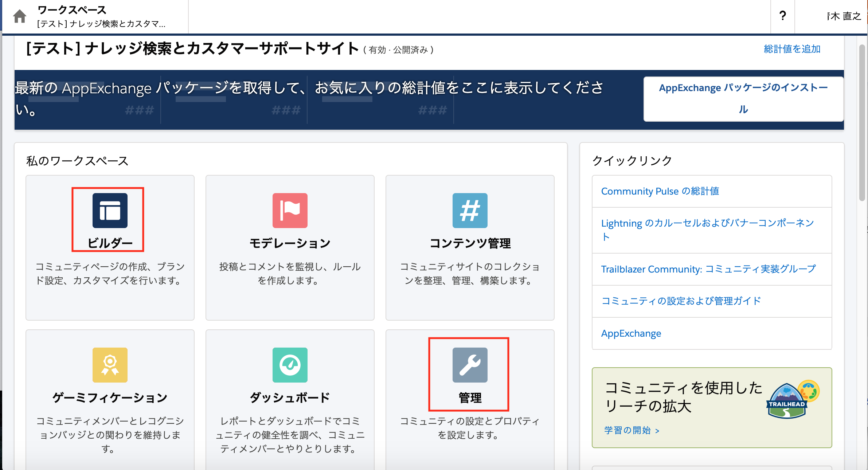Open the Builder workspace icon
868x470 pixels.
click(x=110, y=210)
